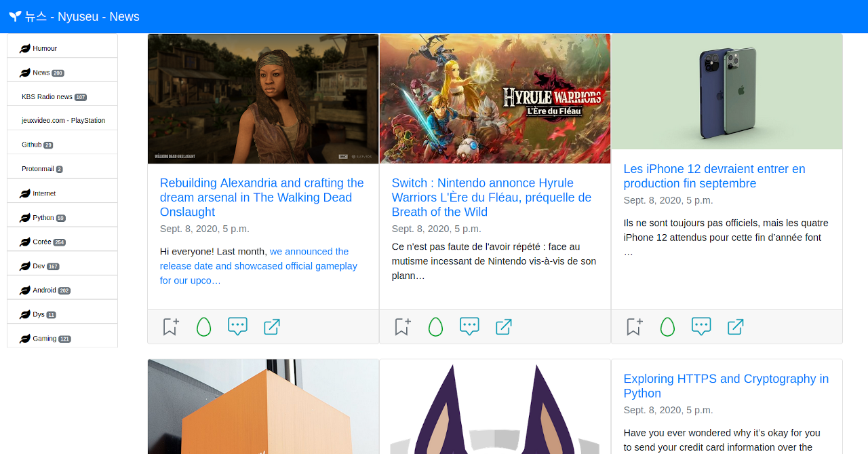Open iPhone 12 article in external link
The height and width of the screenshot is (454, 868).
736,326
